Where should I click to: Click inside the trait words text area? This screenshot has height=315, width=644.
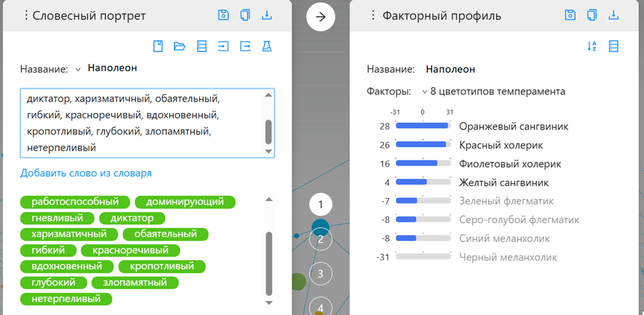[142, 123]
